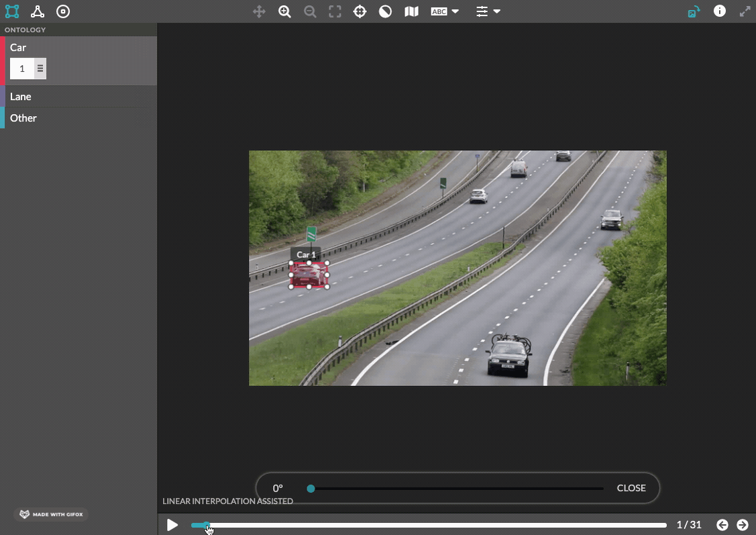Toggle the contrast adjustment icon
The height and width of the screenshot is (535, 756).
point(385,11)
